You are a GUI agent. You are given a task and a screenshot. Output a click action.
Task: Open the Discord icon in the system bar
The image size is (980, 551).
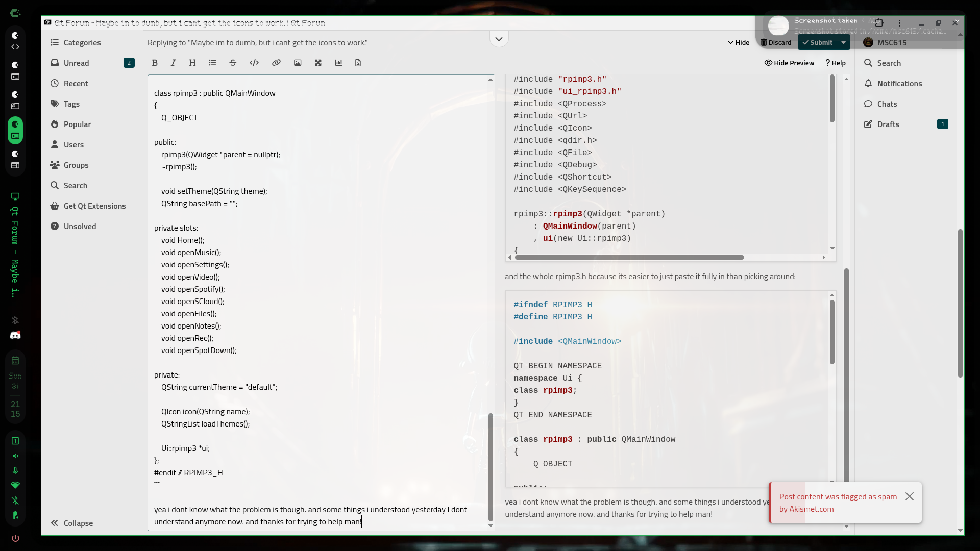click(15, 335)
